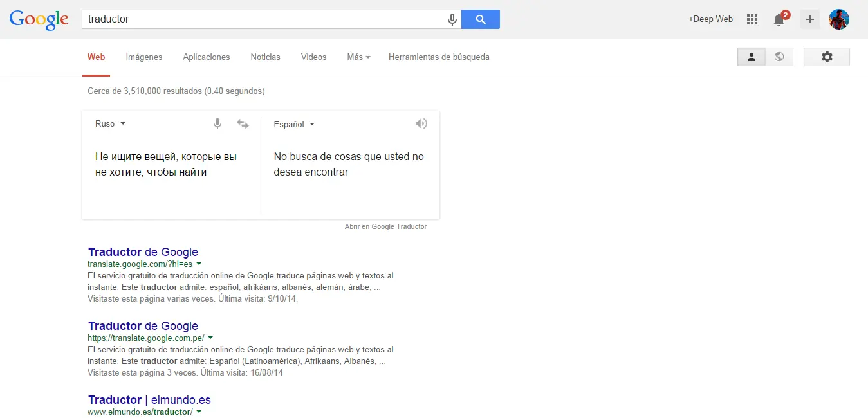Switch to the Imágenes tab
868x418 pixels.
pyautogui.click(x=144, y=57)
